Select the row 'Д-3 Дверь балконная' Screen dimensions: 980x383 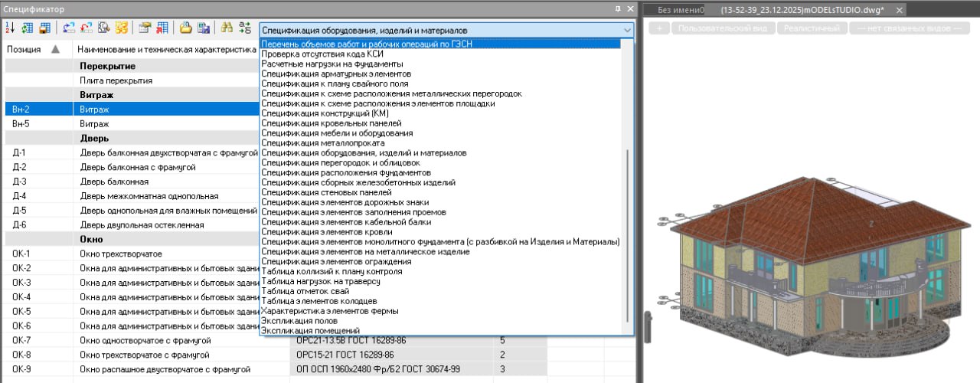[x=115, y=182]
